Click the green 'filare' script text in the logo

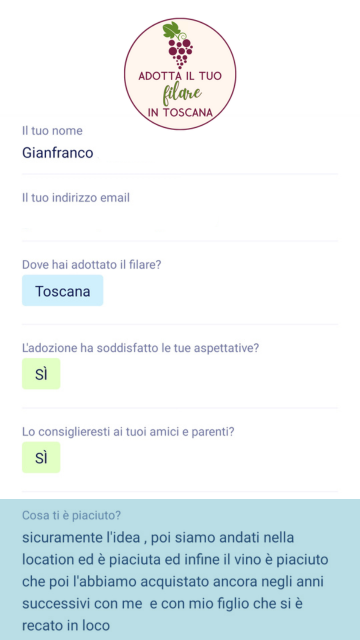[x=182, y=95]
